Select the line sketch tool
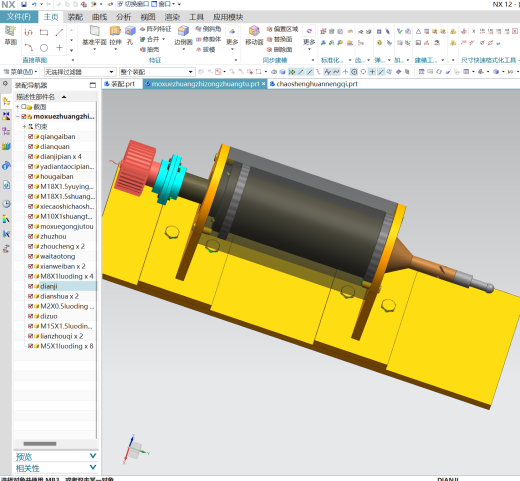Image resolution: width=520 pixels, height=481 pixels. [x=59, y=32]
